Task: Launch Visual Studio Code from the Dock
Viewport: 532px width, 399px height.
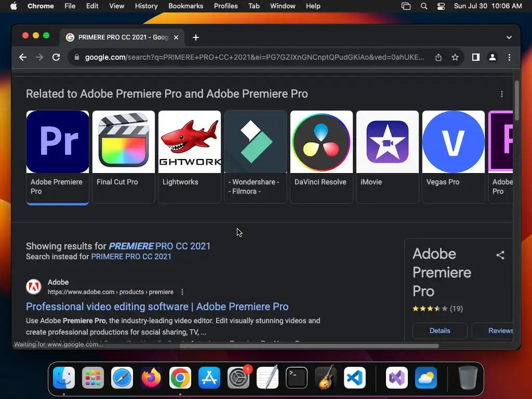Action: coord(355,378)
